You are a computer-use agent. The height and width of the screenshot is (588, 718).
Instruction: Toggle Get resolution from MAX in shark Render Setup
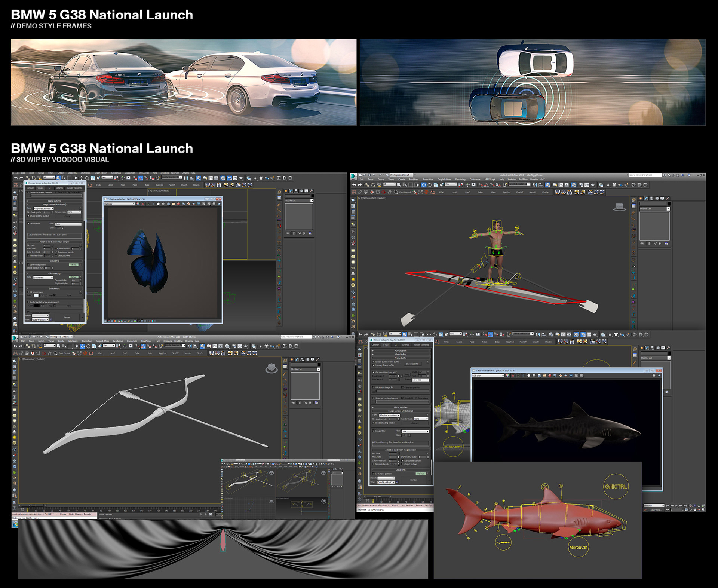coord(373,372)
